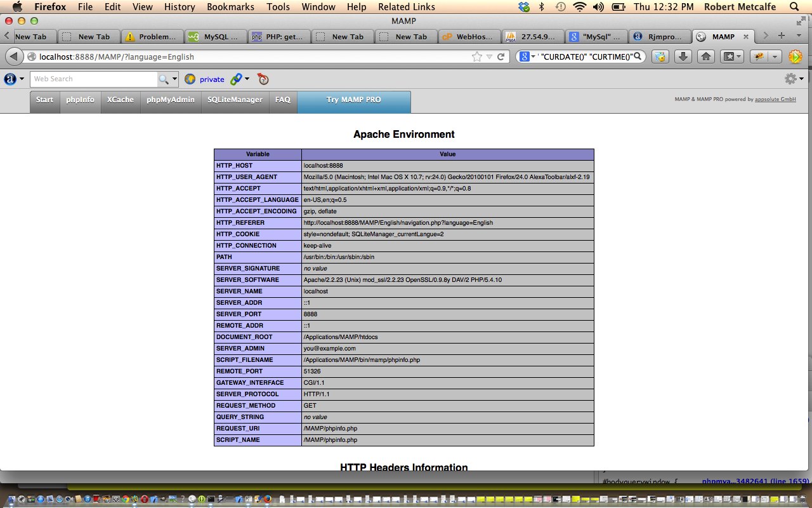Viewport: 812px width, 508px height.
Task: Open the phpInfo nav tab
Action: (80, 102)
